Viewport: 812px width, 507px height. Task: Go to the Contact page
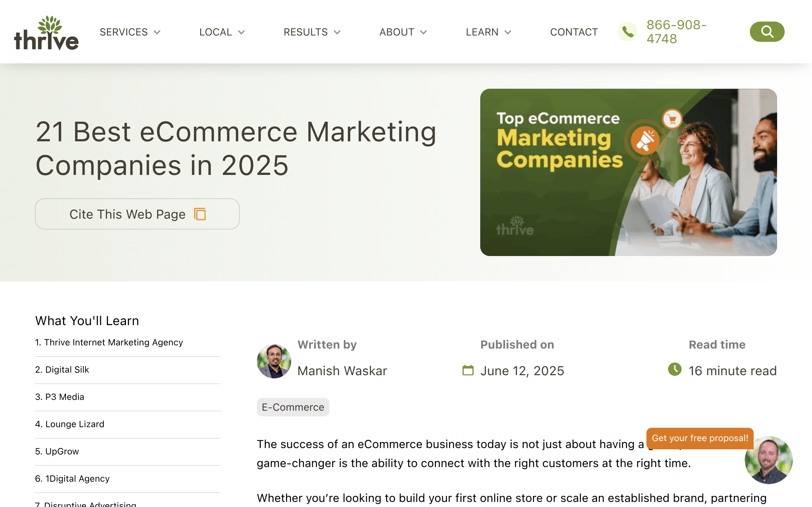tap(574, 32)
